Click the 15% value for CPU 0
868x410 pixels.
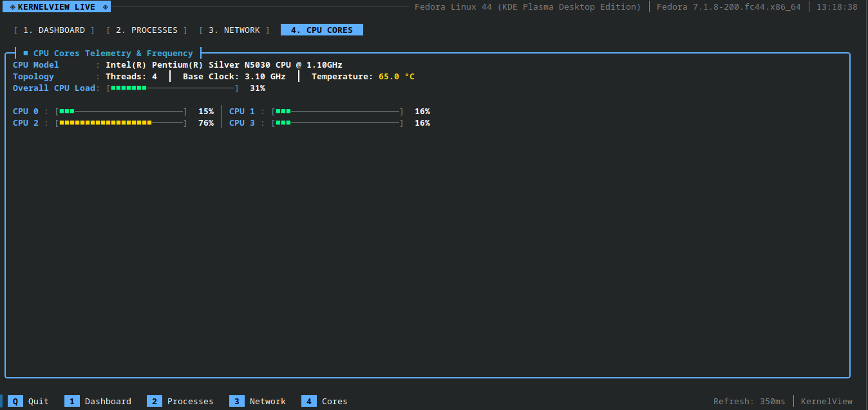pos(206,112)
